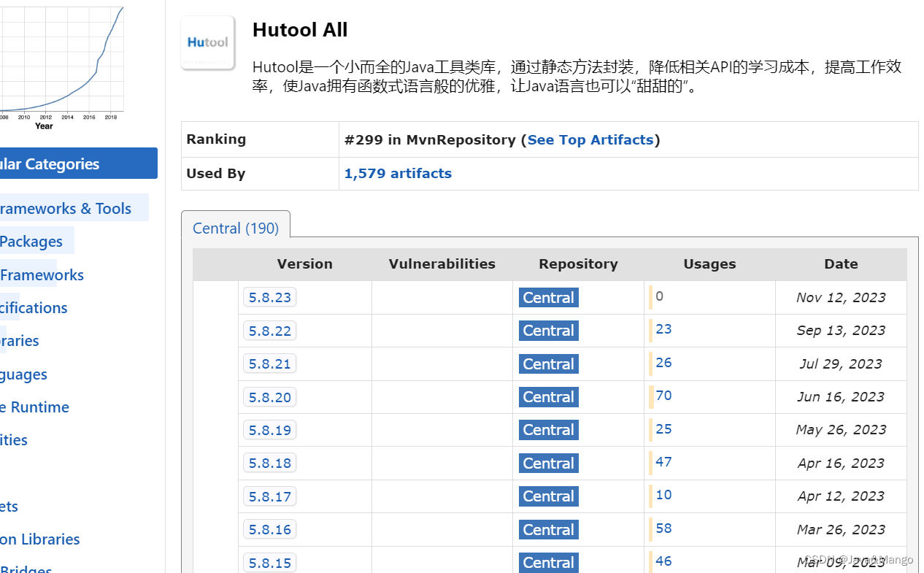Click Central repository badge for 5.8.20
The height and width of the screenshot is (573, 924).
click(549, 397)
